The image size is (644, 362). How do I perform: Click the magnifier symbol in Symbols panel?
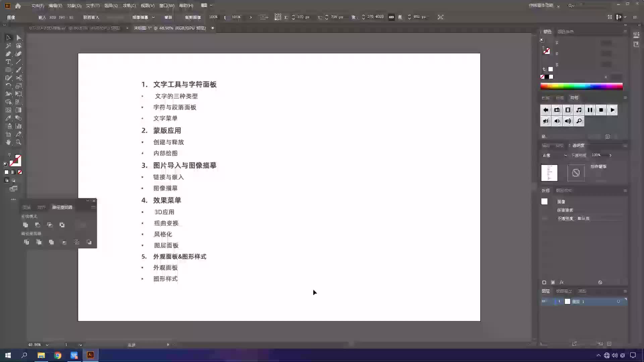579,121
